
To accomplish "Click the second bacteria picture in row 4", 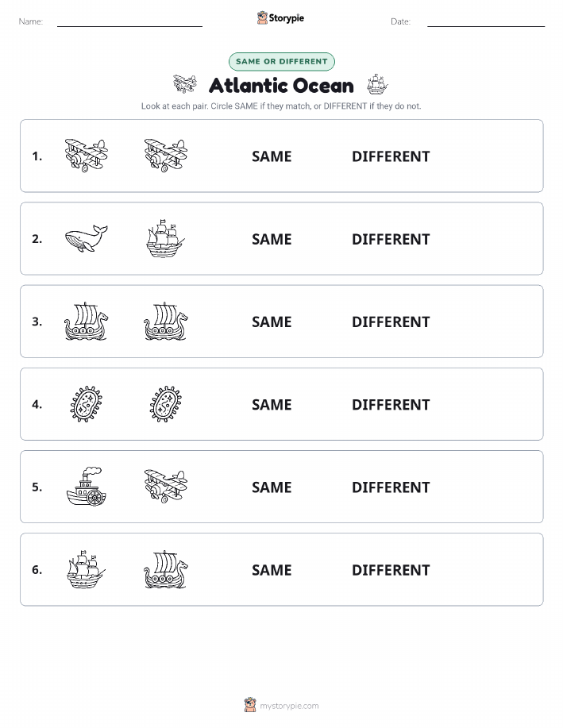I will pos(166,404).
